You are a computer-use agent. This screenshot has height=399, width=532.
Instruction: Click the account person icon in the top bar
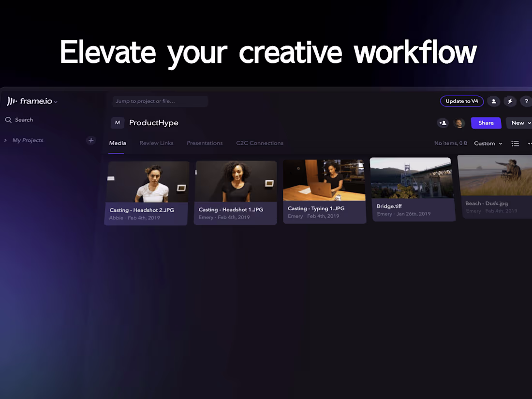[x=493, y=101]
